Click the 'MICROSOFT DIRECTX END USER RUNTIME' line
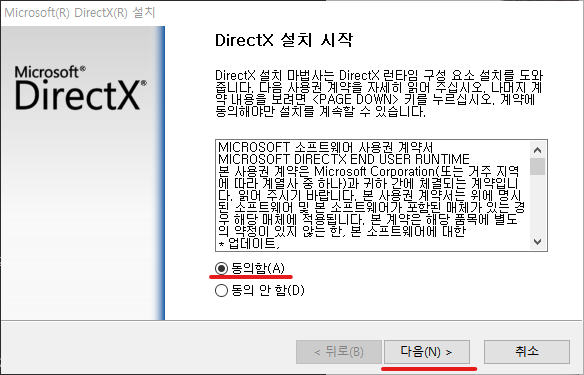Screen dimensions: 584x375 343,159
